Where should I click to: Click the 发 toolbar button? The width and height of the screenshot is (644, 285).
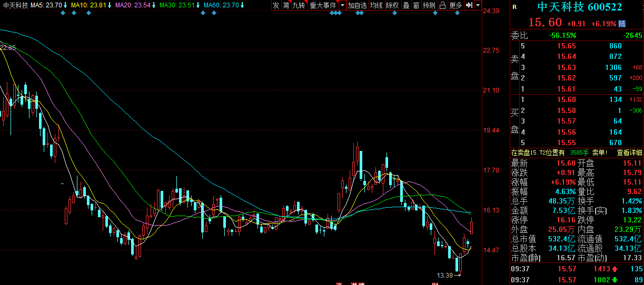tap(276, 5)
